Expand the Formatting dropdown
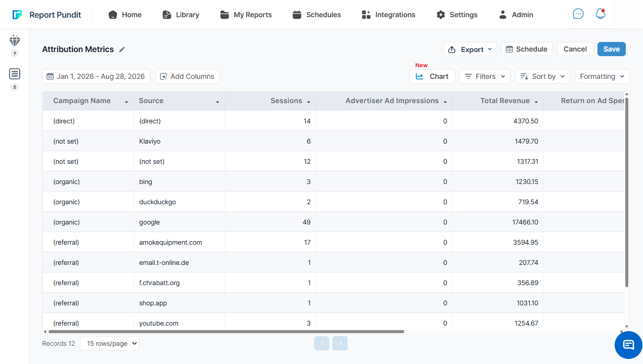Image resolution: width=643 pixels, height=364 pixels. click(603, 76)
